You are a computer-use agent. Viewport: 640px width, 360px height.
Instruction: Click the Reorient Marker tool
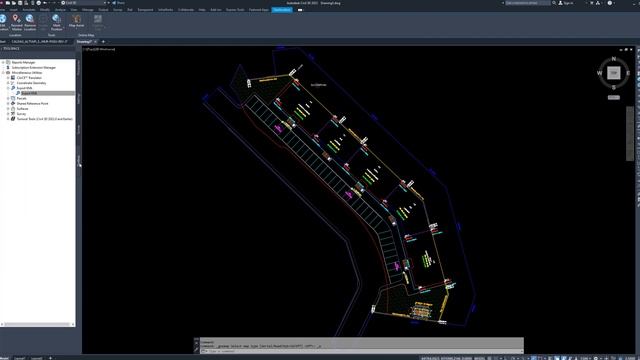[x=16, y=22]
